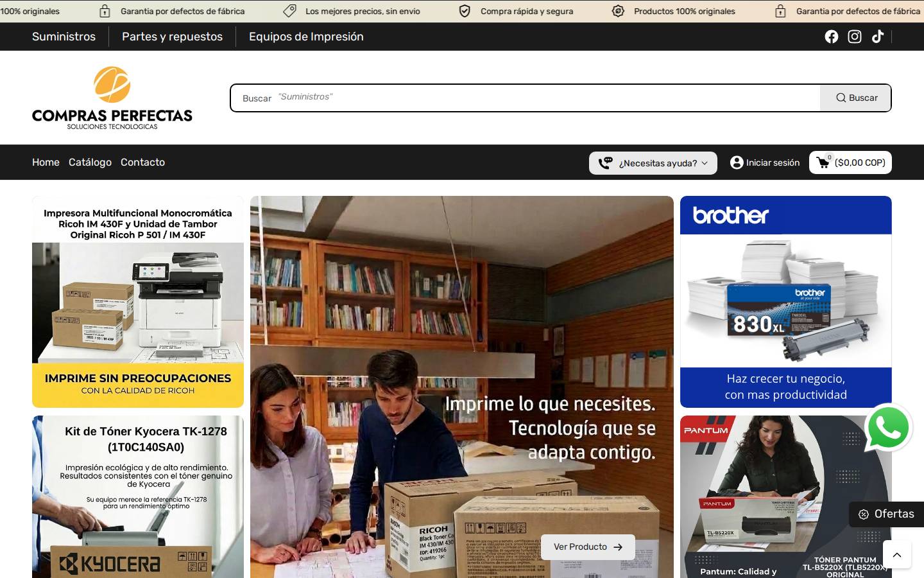Open the Instagram profile icon

[x=855, y=37]
